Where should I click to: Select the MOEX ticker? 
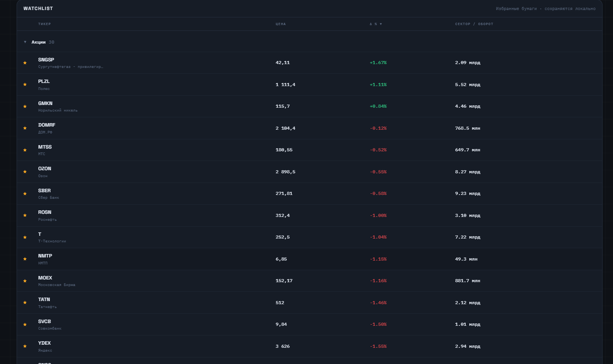coord(45,278)
